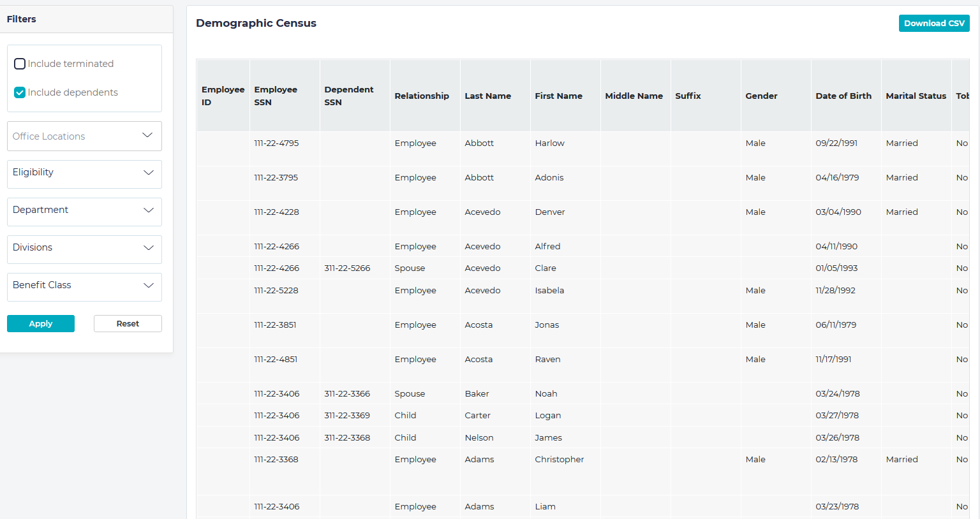
Task: Select dependent SSN 311-22-5266 in Spouse row
Action: (x=347, y=268)
